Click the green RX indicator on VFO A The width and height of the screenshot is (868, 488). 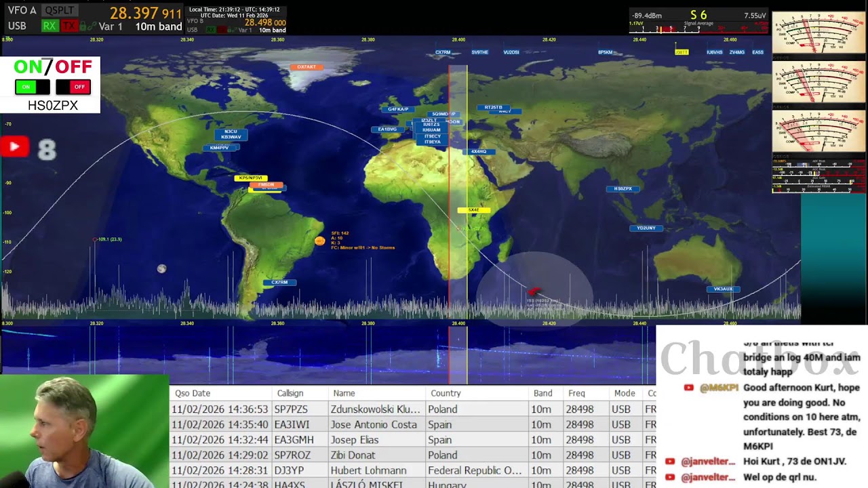tap(50, 26)
